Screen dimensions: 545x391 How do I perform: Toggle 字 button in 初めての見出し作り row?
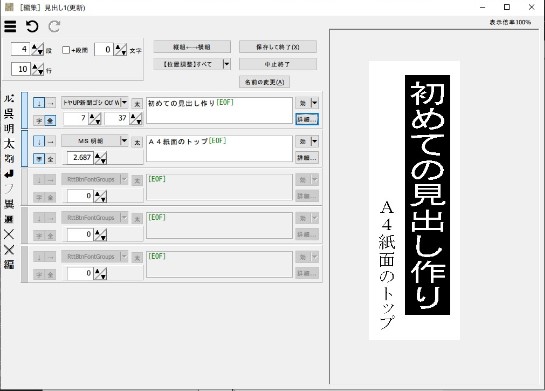(39, 121)
